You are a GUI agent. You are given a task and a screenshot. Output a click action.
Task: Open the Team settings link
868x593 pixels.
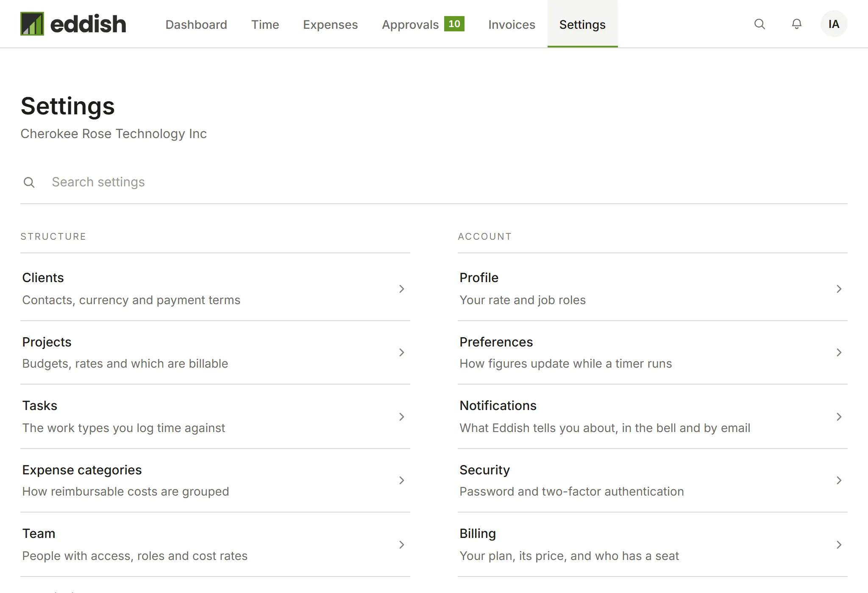(x=215, y=544)
